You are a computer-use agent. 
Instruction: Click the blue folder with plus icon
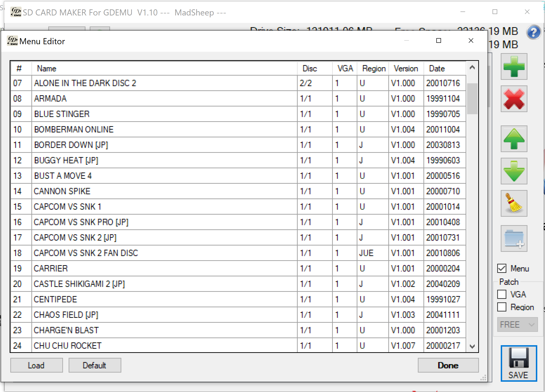(514, 238)
